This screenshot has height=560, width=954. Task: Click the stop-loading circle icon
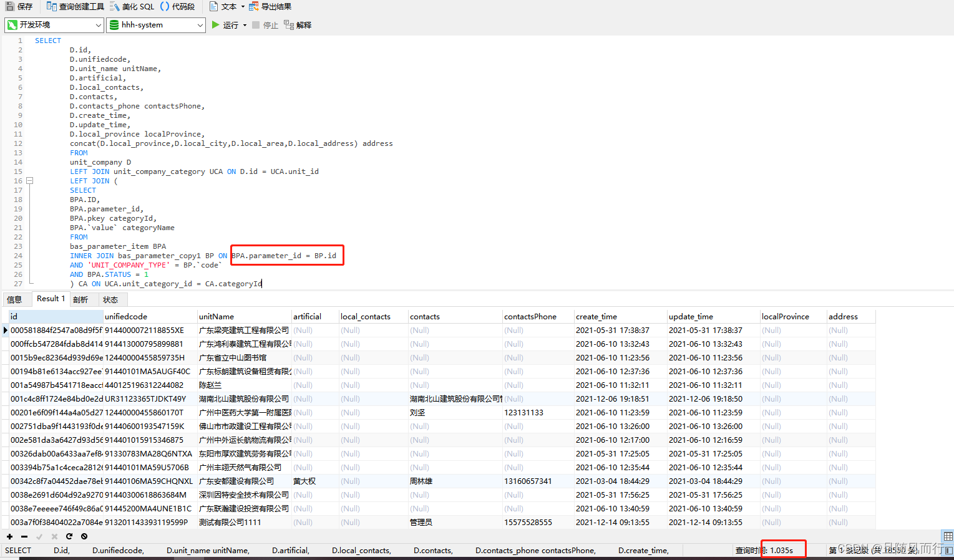click(84, 536)
